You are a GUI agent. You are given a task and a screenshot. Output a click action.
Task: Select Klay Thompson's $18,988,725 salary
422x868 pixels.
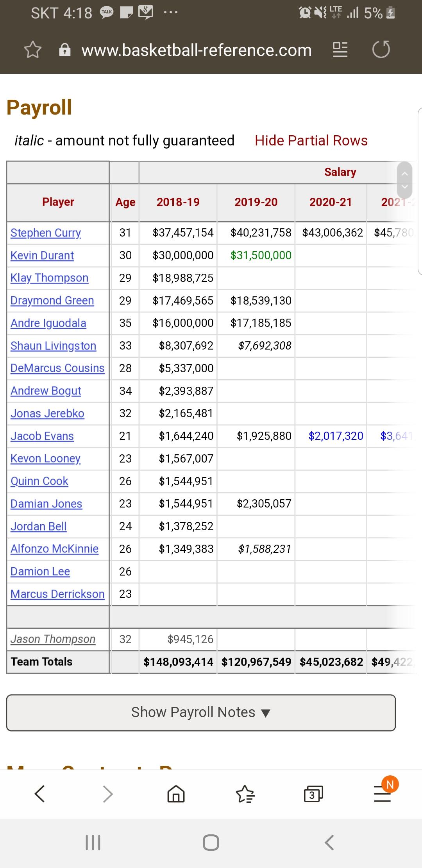[183, 278]
